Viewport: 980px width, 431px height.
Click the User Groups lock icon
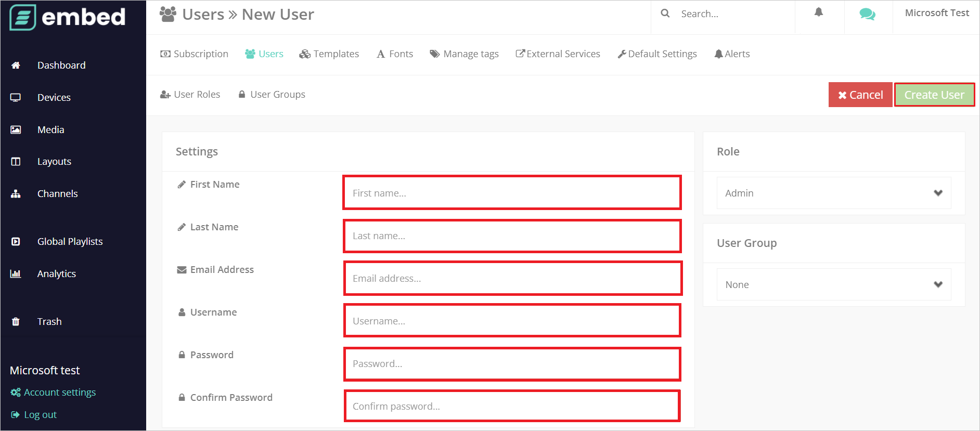(x=242, y=95)
